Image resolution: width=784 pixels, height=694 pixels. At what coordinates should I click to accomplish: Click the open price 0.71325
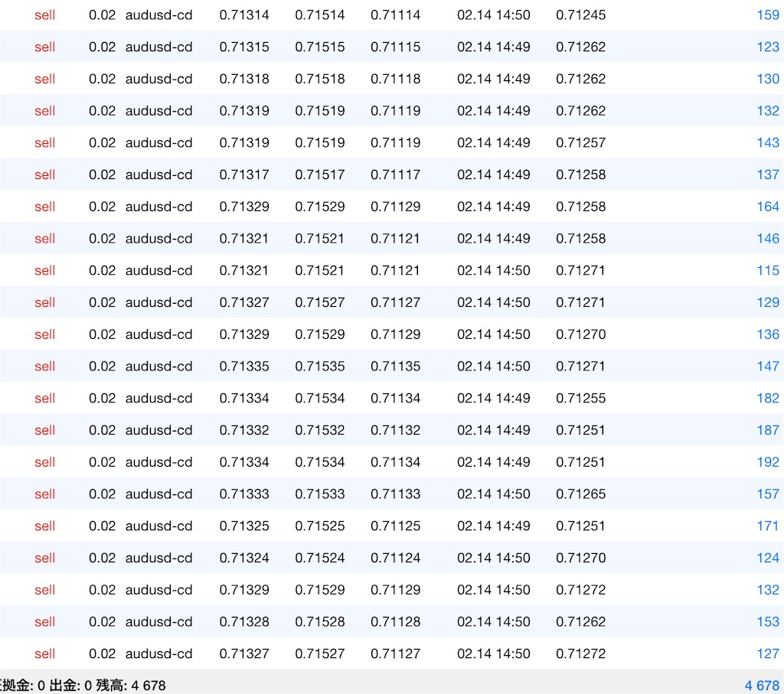[x=244, y=526]
